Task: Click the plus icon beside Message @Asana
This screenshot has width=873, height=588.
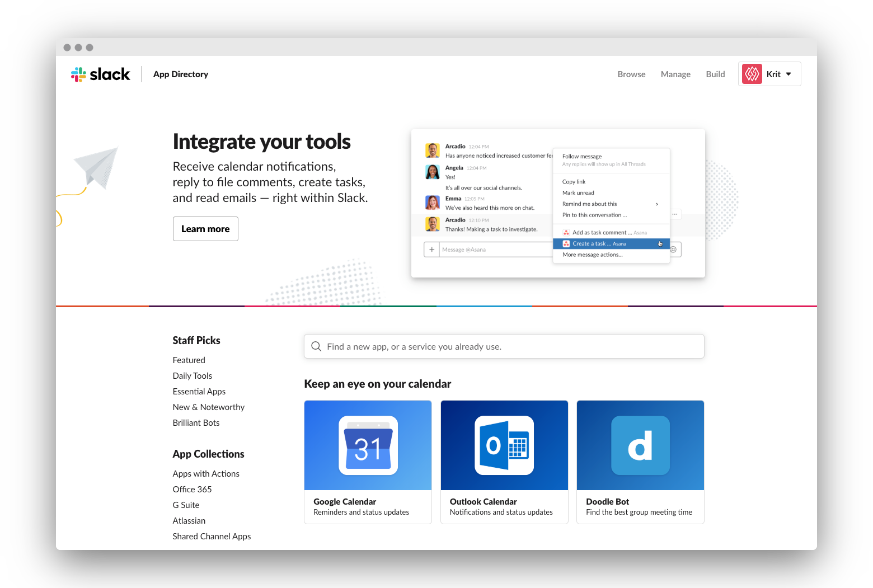Action: point(431,250)
